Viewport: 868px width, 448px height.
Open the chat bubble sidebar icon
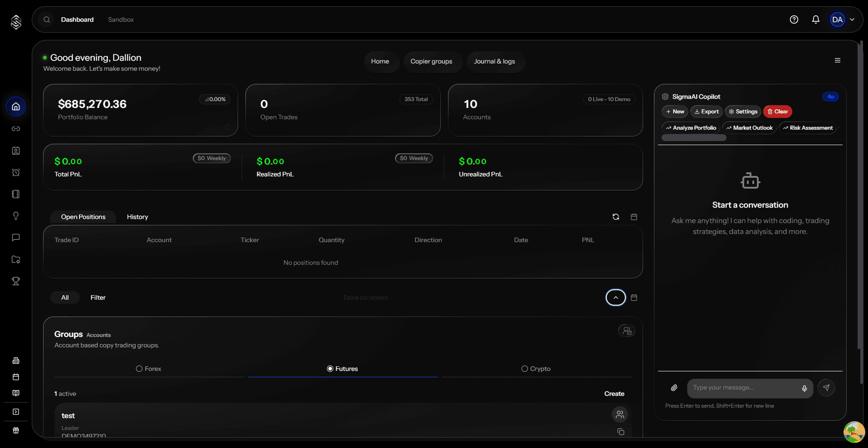pyautogui.click(x=16, y=238)
